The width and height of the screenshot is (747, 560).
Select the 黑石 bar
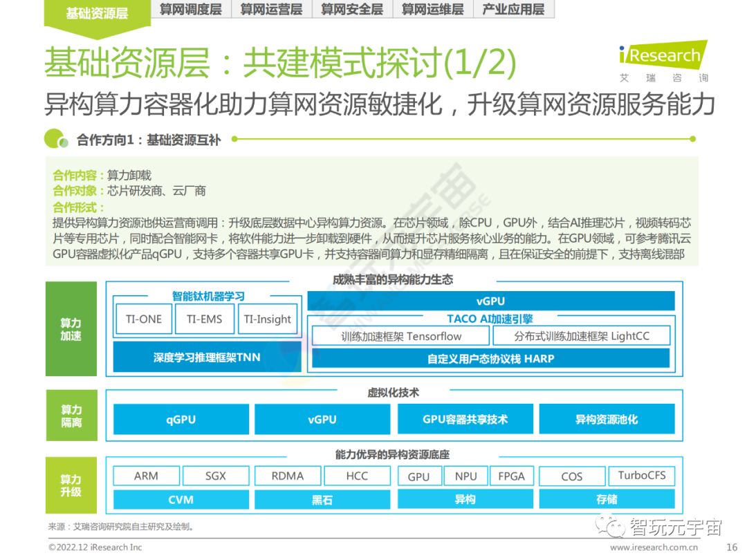pos(322,500)
